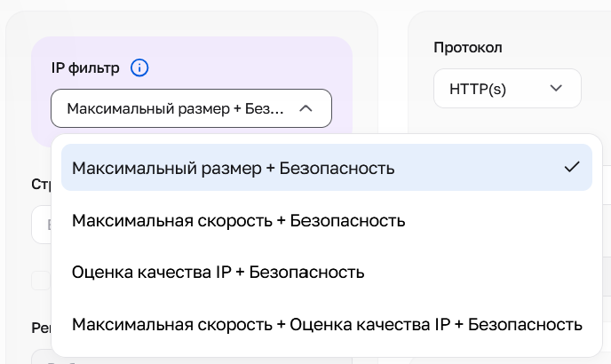Choose Максимальная скорость + Безопасность option
This screenshot has width=611, height=364.
pos(327,220)
